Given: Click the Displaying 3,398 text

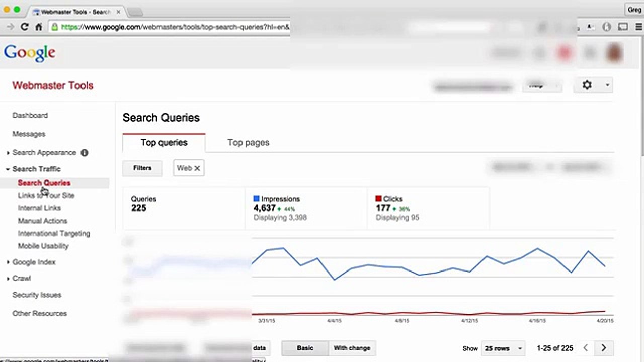Looking at the screenshot, I should [280, 218].
